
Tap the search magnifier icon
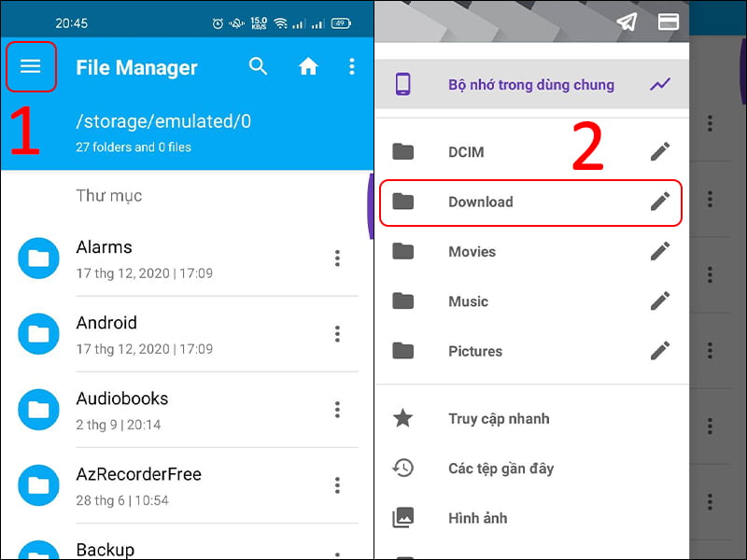coord(259,66)
